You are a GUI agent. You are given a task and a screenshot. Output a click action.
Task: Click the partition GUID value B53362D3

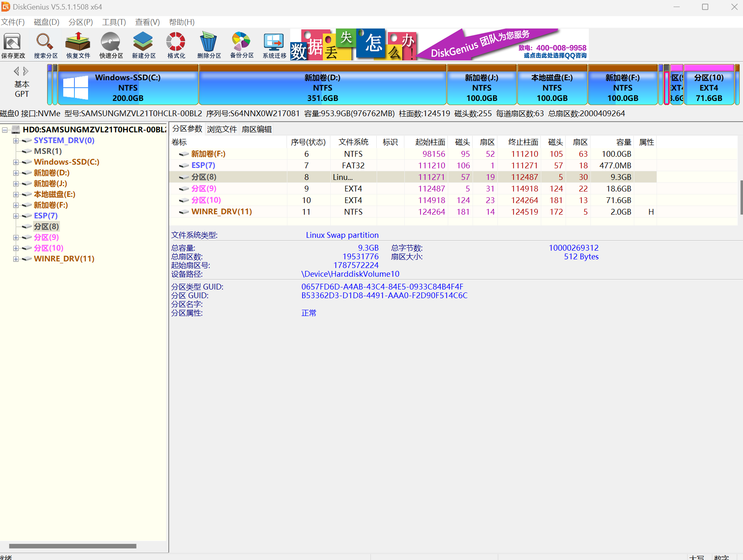(384, 296)
